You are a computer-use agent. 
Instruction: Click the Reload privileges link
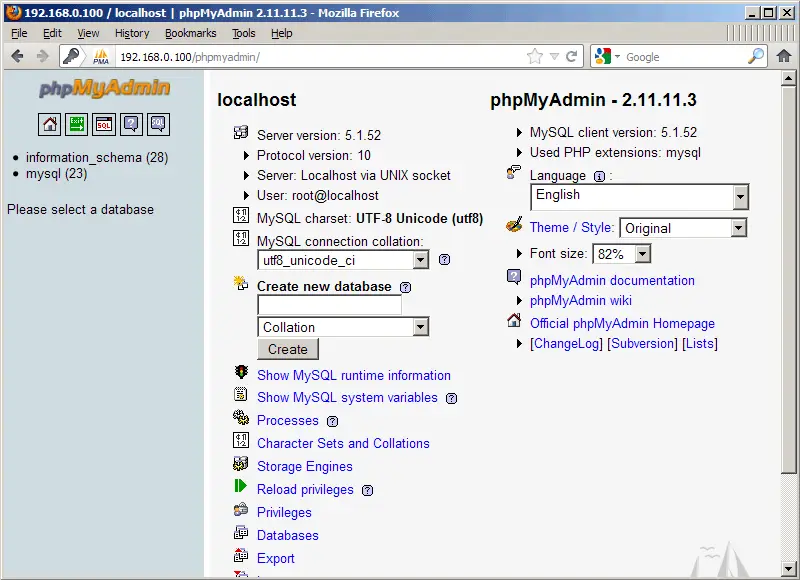[305, 490]
